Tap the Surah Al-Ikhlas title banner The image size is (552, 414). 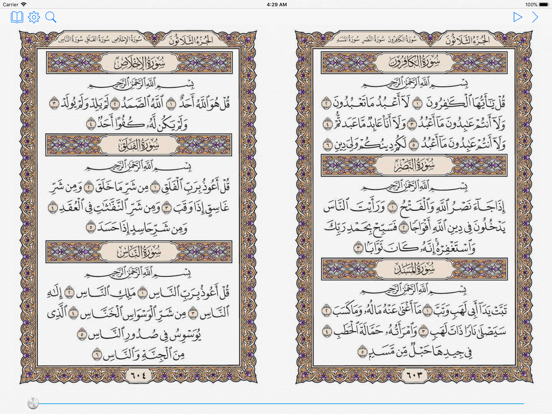(x=139, y=63)
